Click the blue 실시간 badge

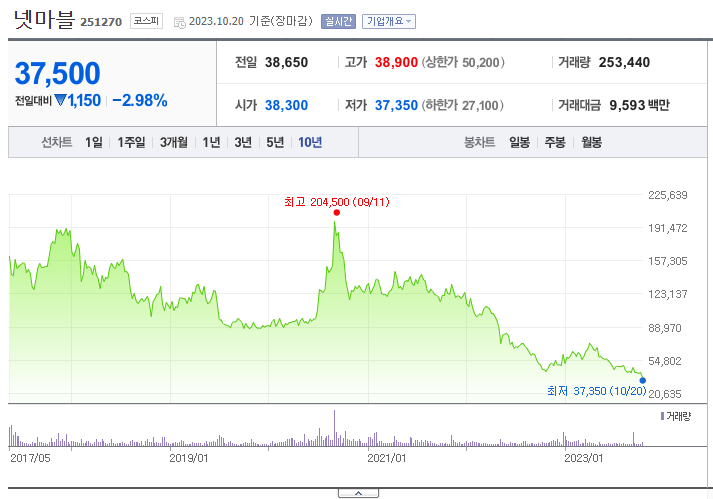pyautogui.click(x=339, y=21)
